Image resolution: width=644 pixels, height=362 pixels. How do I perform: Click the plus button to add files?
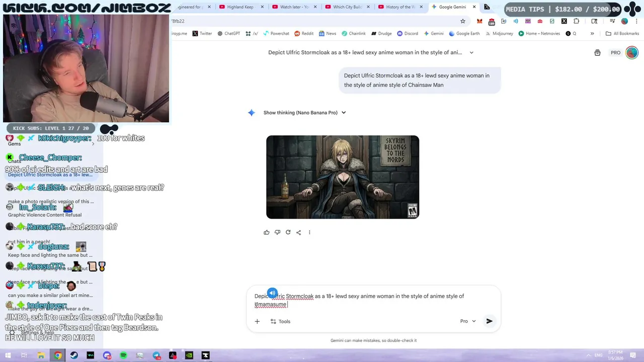click(x=257, y=321)
